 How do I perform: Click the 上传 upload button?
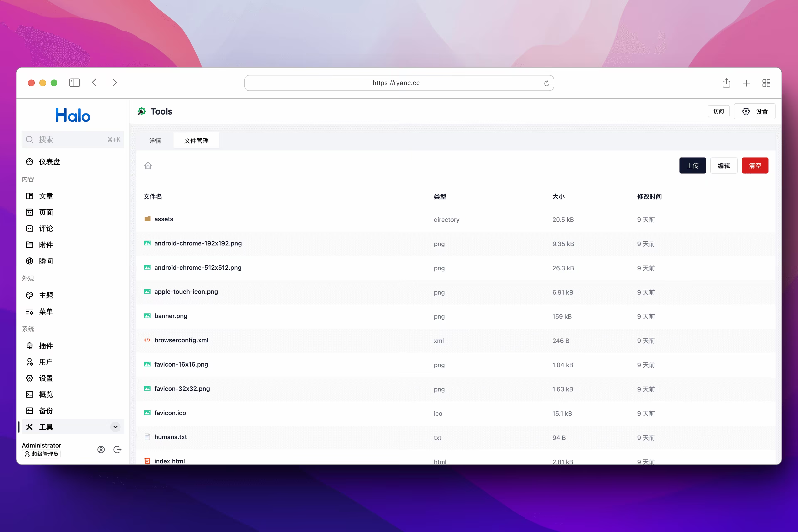[692, 166]
